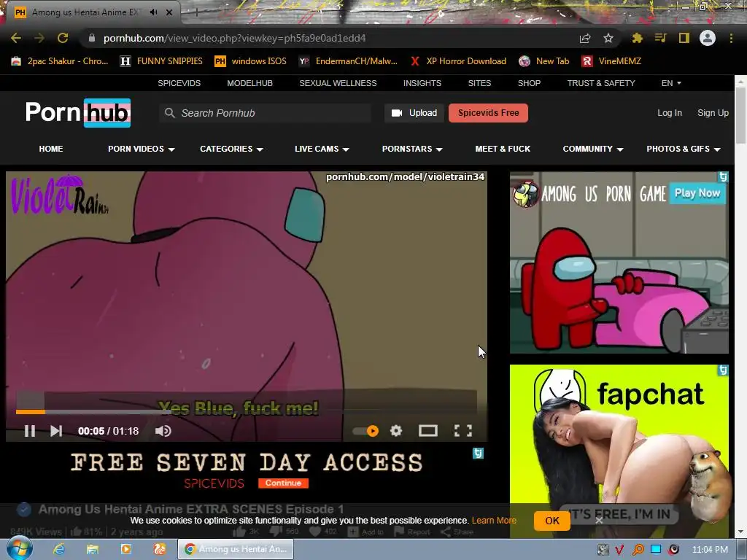
Task: Open Windows Media Player from the taskbar
Action: (x=125, y=549)
